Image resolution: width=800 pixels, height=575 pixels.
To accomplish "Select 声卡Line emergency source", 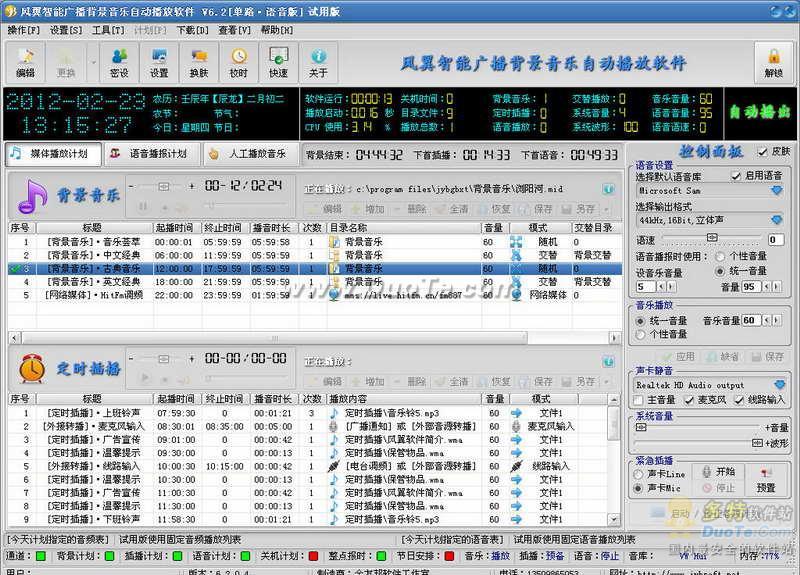I will click(x=638, y=474).
